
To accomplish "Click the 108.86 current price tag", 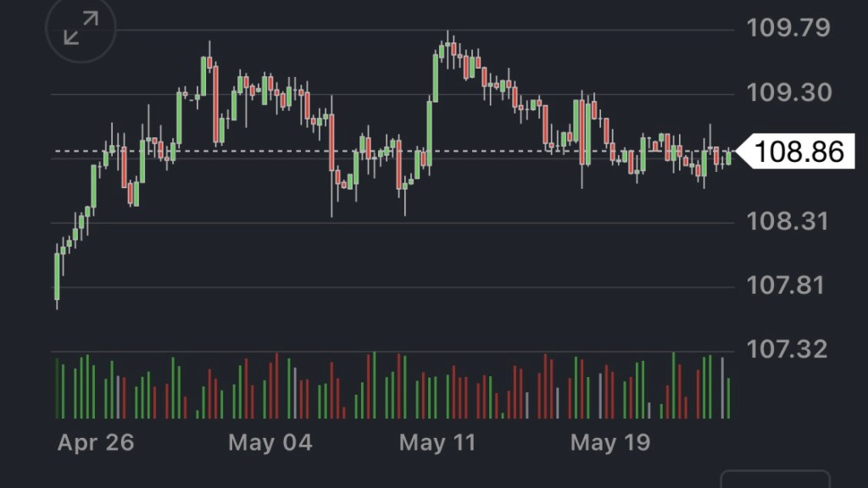I will pyautogui.click(x=795, y=152).
